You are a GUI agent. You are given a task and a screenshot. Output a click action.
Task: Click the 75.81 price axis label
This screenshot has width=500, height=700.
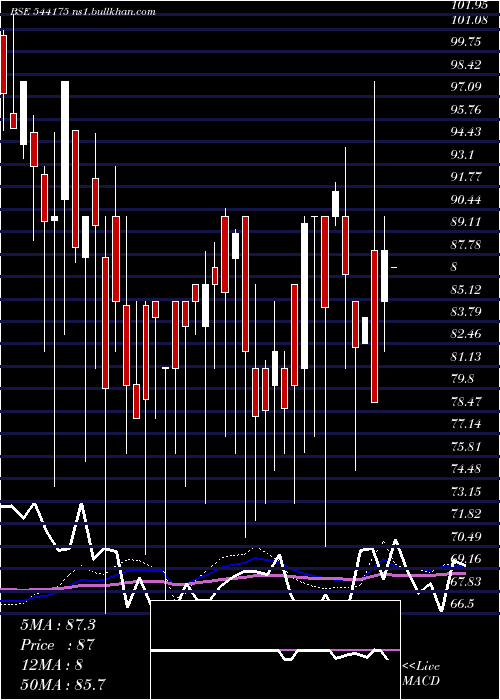pyautogui.click(x=467, y=446)
